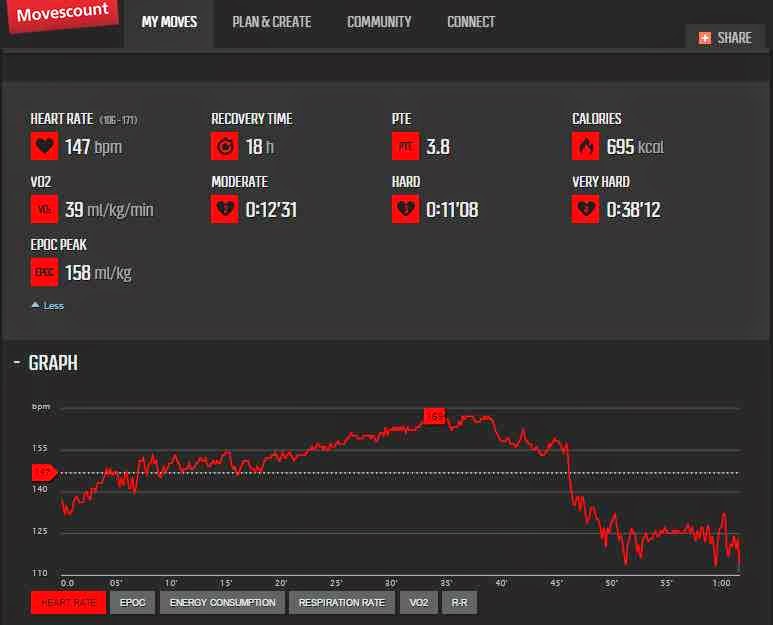
Task: Click the 18 h recovery time value
Action: (x=259, y=146)
